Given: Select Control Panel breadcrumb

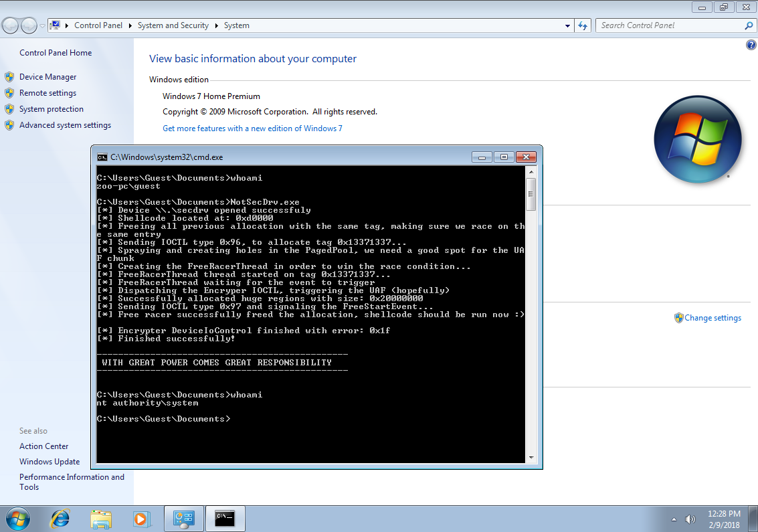Looking at the screenshot, I should pos(98,25).
